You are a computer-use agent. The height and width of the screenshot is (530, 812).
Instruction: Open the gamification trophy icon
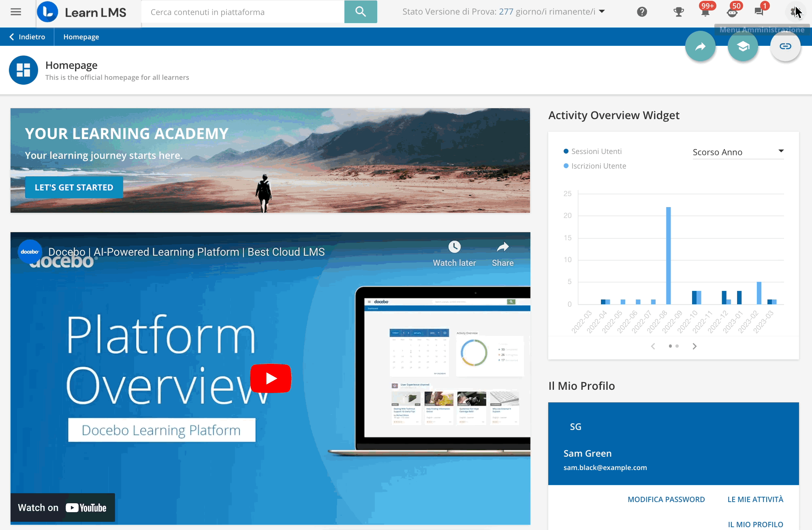tap(679, 12)
